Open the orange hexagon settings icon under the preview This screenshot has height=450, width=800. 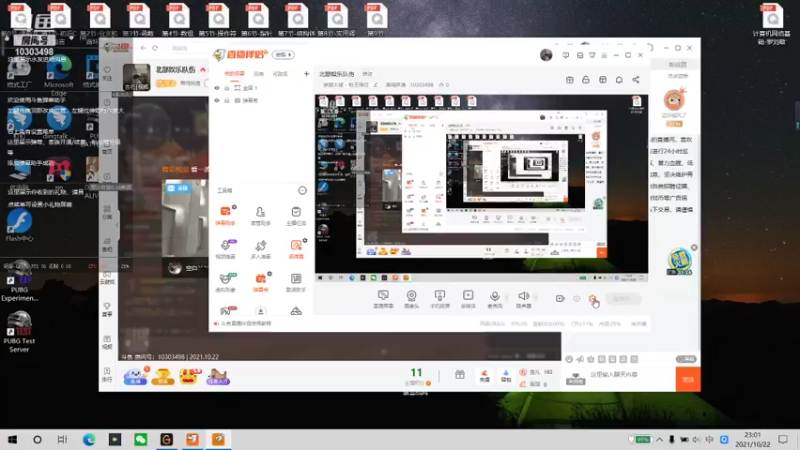pyautogui.click(x=592, y=298)
